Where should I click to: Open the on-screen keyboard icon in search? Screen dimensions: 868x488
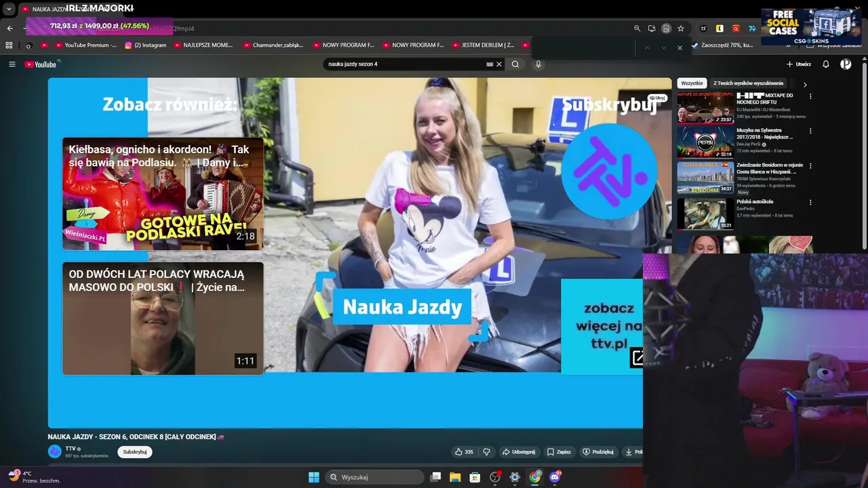click(490, 64)
